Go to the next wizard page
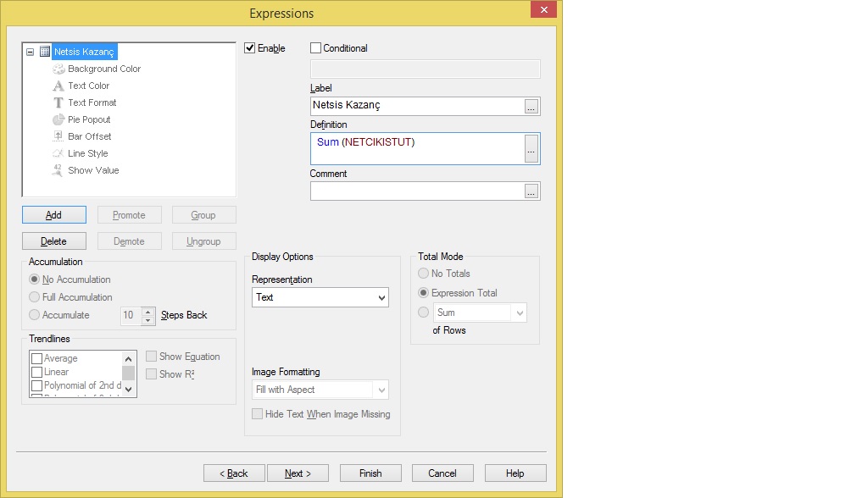This screenshot has height=498, width=868. (x=298, y=473)
